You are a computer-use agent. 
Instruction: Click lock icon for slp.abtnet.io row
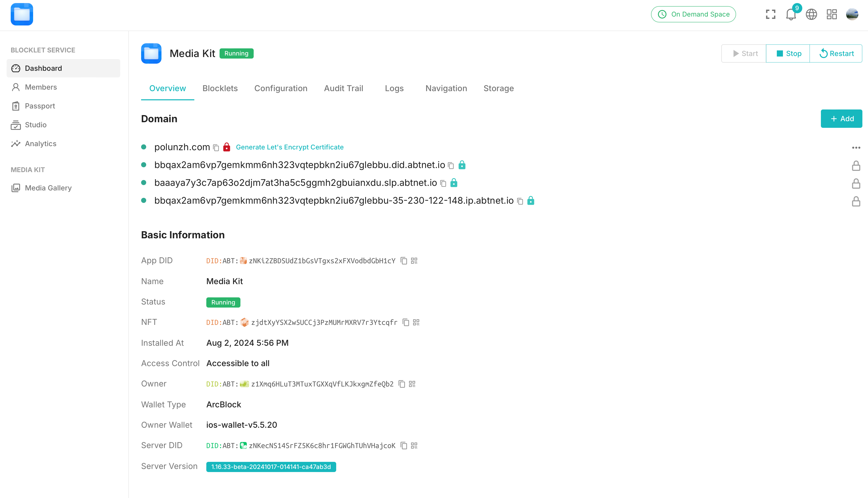(856, 184)
